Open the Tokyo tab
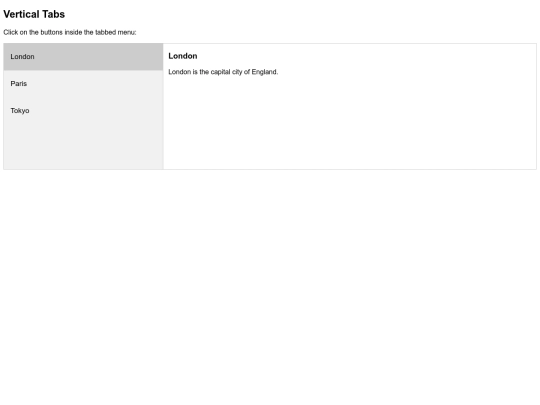The width and height of the screenshot is (540, 405). (x=83, y=111)
